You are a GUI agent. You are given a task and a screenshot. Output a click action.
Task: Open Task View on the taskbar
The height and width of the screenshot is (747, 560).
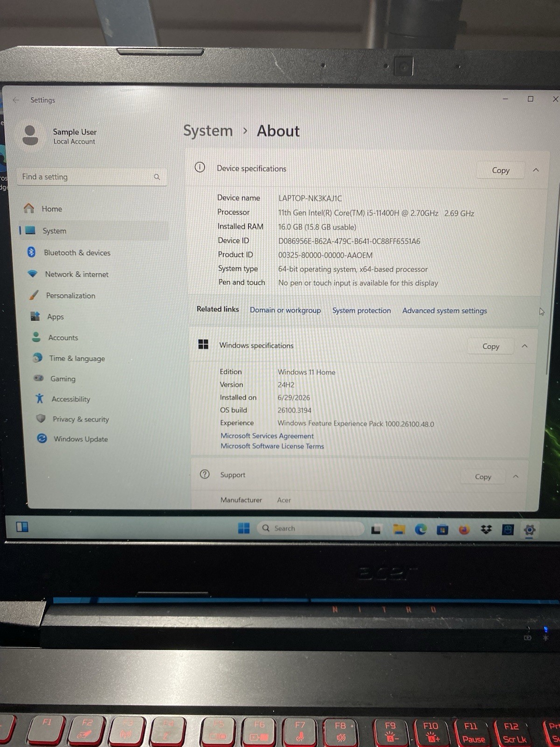(x=376, y=529)
